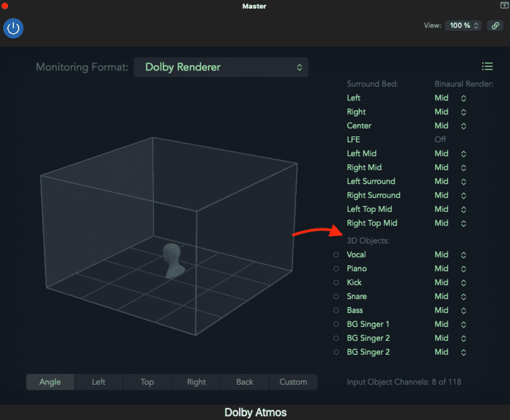Click the Dolby Atmos plug-in title
Screen dimensions: 510x420
tap(255, 413)
